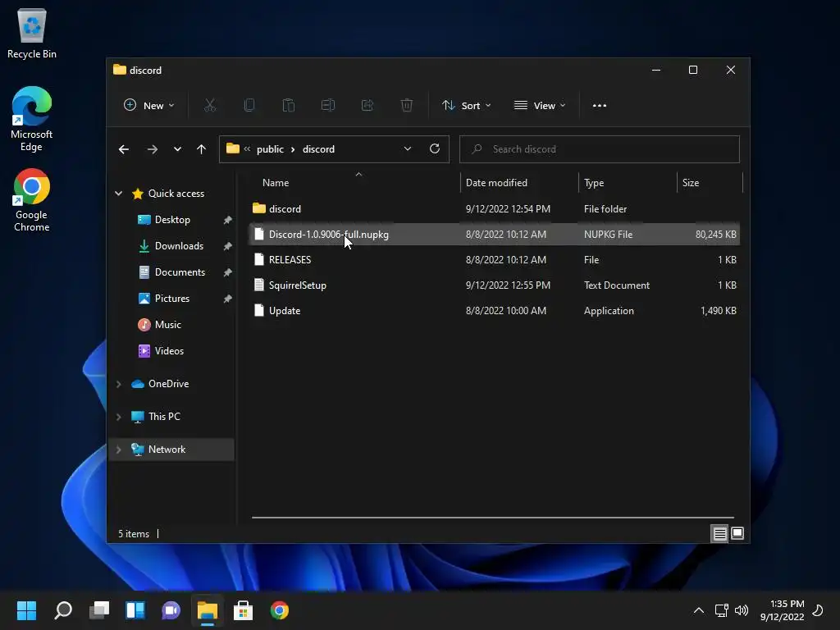Open the New item dropdown

click(149, 106)
